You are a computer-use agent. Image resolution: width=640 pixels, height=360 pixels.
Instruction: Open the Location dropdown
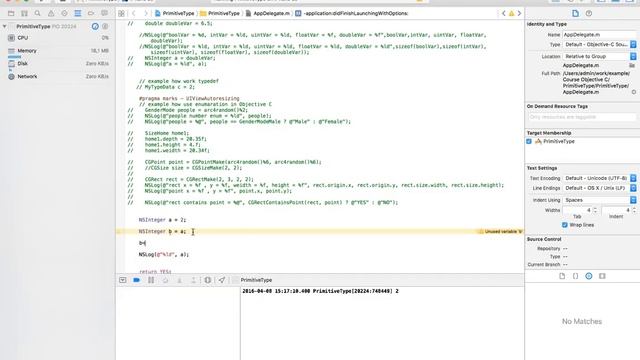(599, 56)
